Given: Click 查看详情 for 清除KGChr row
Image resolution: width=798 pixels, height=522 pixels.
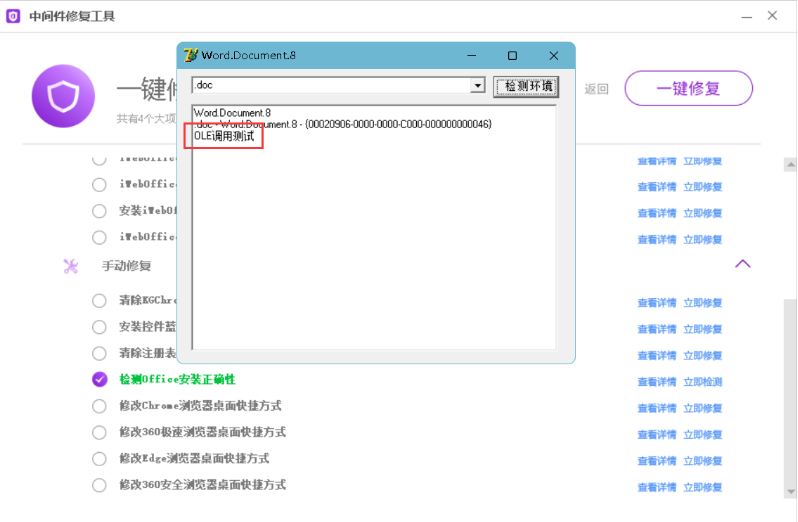Looking at the screenshot, I should (657, 303).
